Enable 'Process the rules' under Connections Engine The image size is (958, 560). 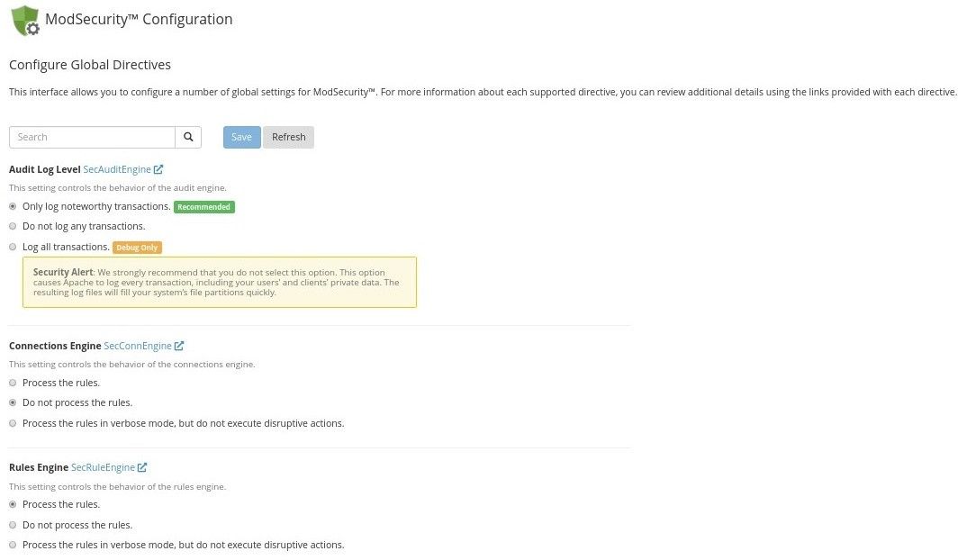pyautogui.click(x=13, y=383)
